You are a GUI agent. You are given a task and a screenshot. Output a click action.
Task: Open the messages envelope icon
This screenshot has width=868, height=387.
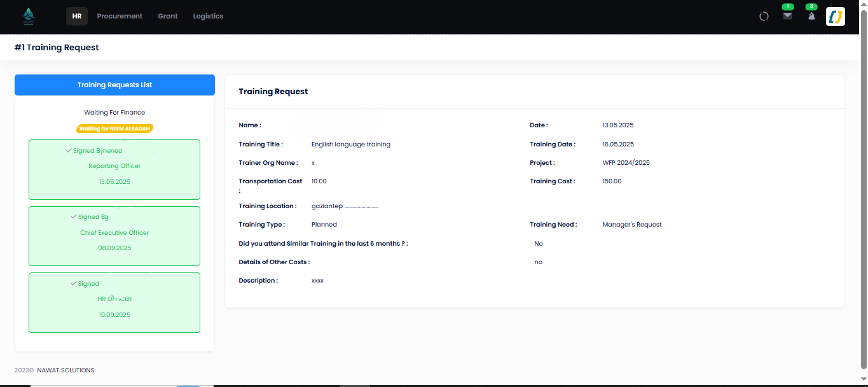click(x=787, y=17)
